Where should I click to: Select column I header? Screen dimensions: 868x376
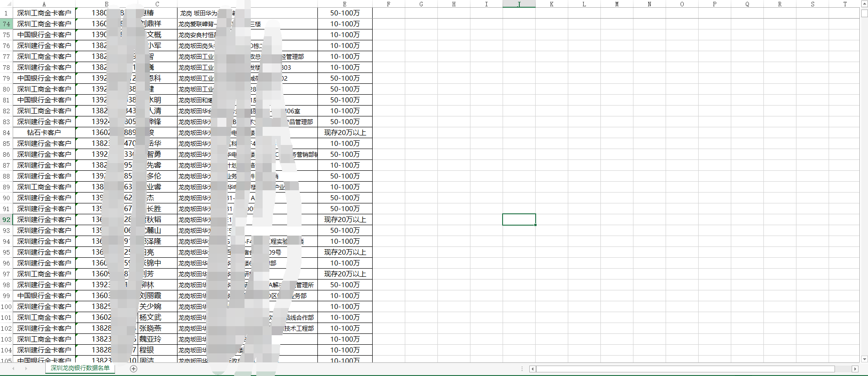[486, 4]
